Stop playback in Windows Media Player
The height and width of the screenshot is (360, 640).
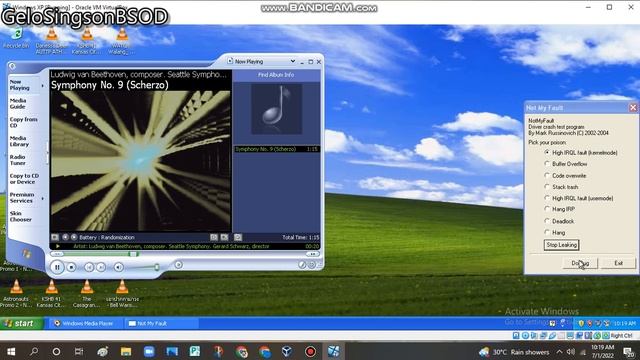(x=71, y=267)
